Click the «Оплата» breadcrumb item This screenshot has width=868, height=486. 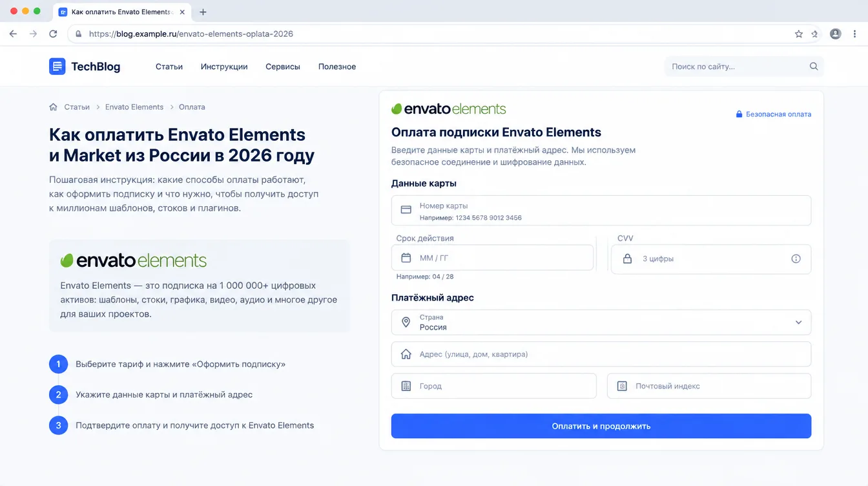pyautogui.click(x=192, y=107)
